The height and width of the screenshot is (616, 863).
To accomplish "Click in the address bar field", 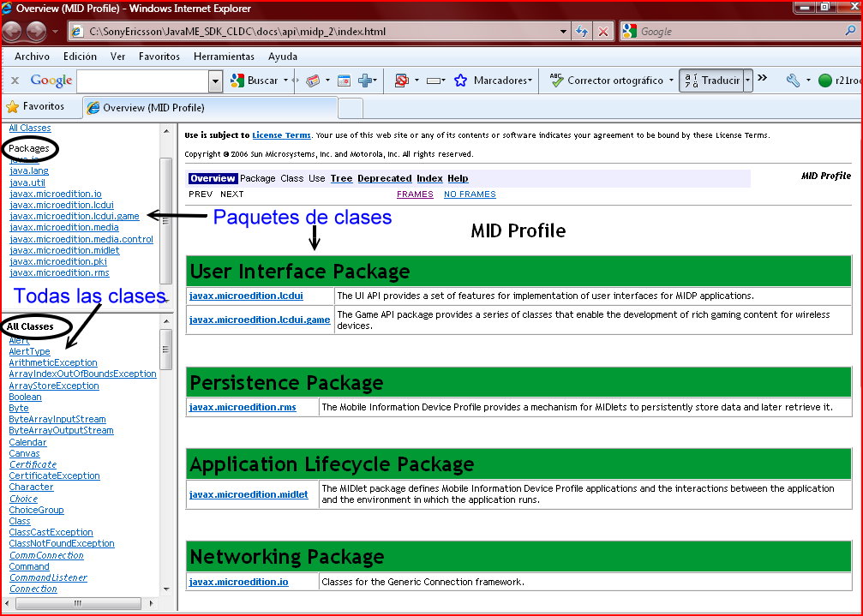I will (x=319, y=32).
